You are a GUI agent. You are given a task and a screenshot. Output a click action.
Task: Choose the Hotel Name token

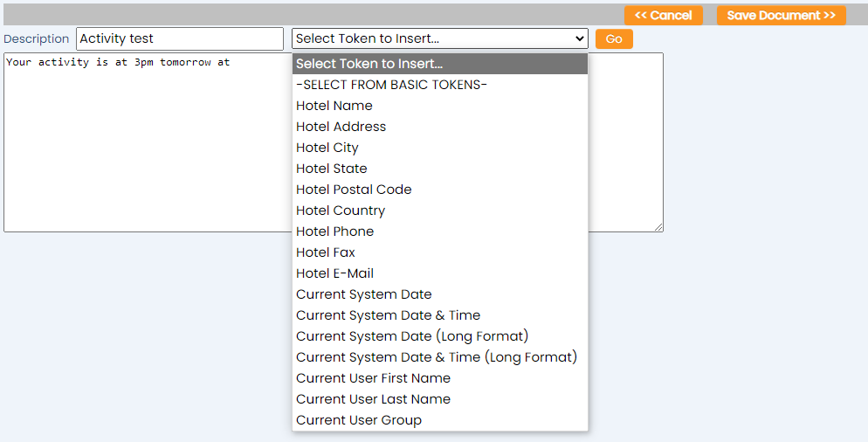click(x=440, y=106)
